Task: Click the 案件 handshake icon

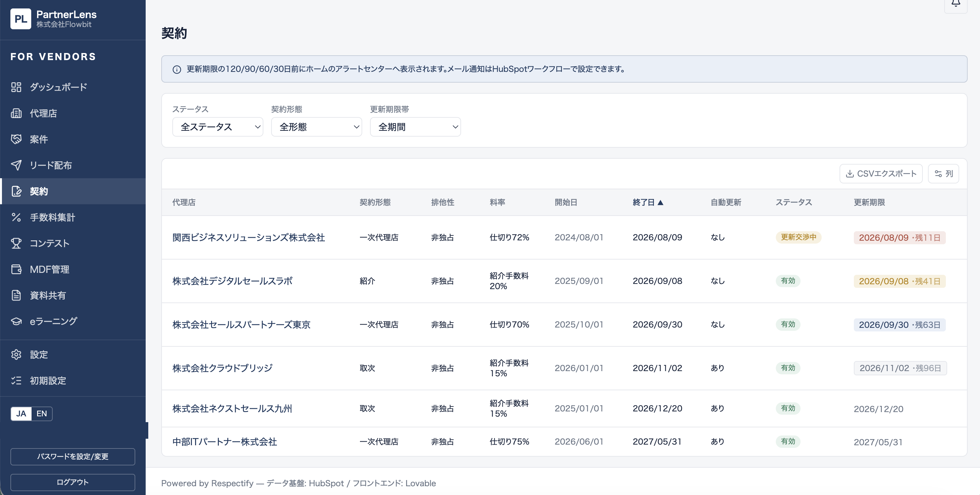Action: 16,139
